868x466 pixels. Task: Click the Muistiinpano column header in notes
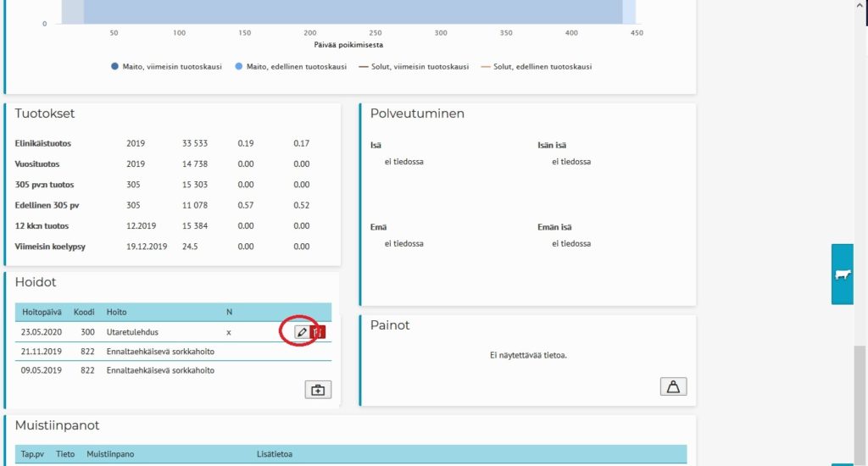111,454
